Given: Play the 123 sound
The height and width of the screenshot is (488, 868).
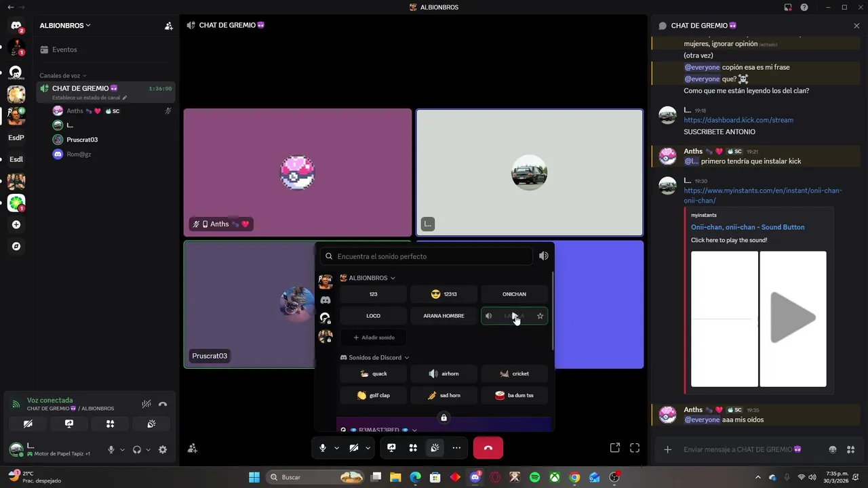Looking at the screenshot, I should pyautogui.click(x=373, y=294).
